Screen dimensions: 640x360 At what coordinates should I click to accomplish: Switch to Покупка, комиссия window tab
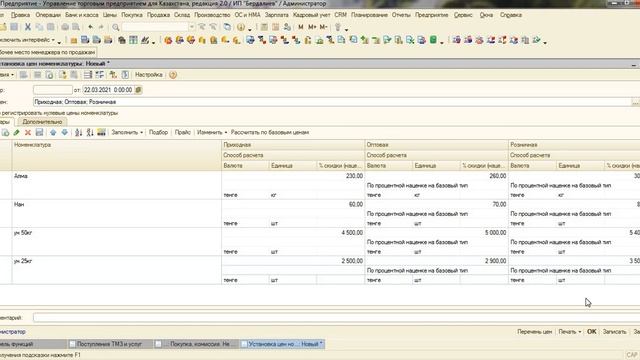196,344
